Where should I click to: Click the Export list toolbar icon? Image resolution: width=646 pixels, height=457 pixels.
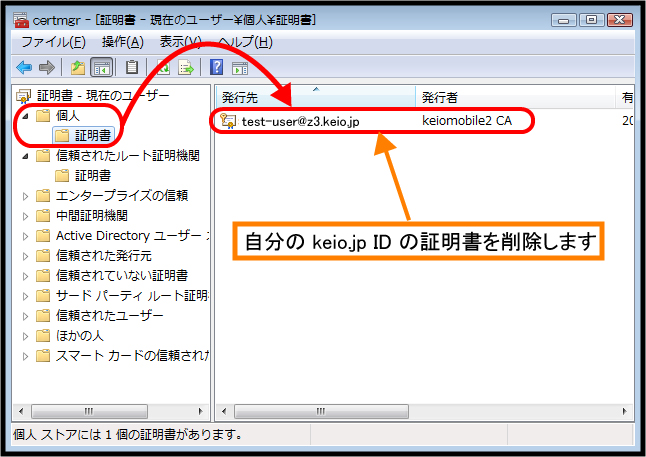tap(185, 67)
